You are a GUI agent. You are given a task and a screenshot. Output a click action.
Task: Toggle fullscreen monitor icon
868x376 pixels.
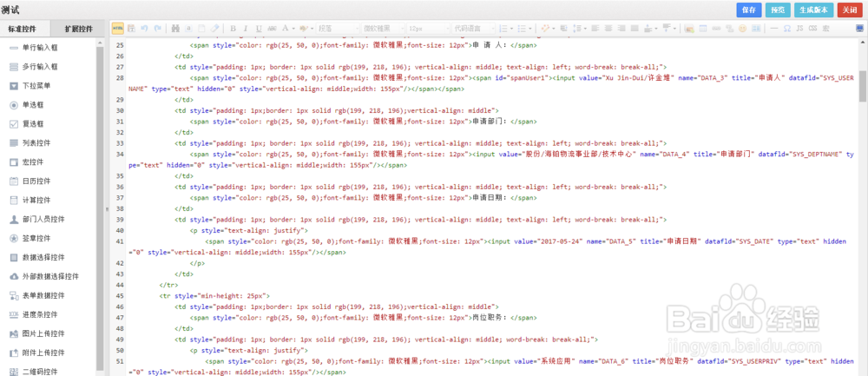tap(859, 29)
